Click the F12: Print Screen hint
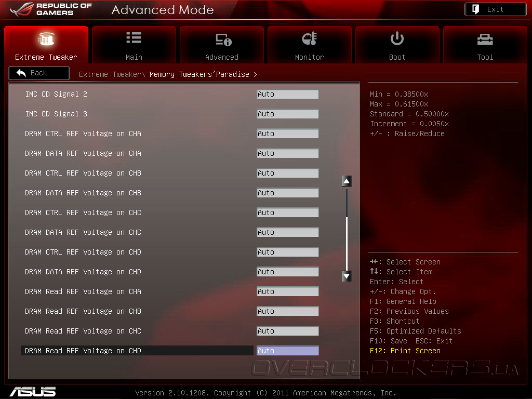 pyautogui.click(x=405, y=351)
